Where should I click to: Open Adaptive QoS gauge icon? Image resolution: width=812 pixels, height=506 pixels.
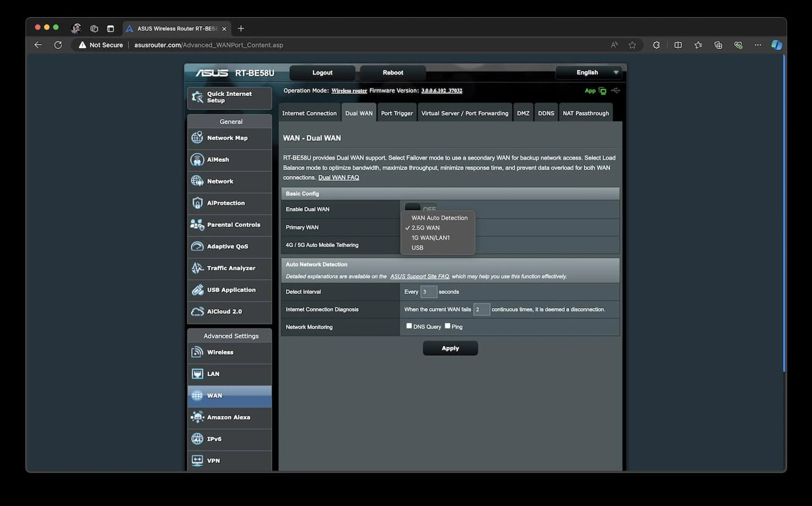[x=197, y=246]
